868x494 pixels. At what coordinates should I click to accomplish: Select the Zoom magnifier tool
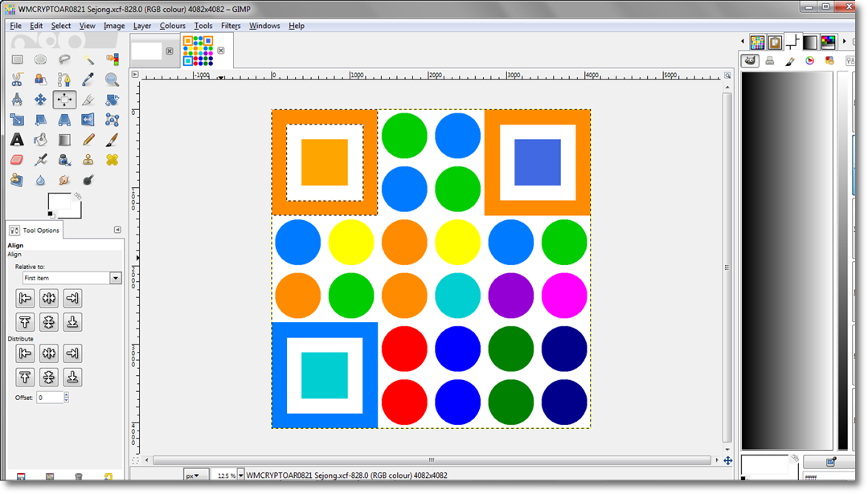click(113, 80)
